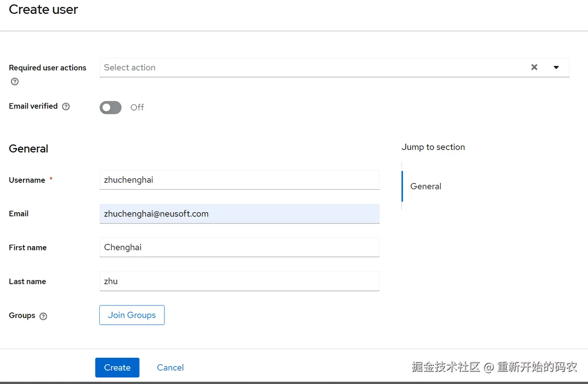Screen dimensions: 588x384
Task: Click the First name label
Action: (28, 248)
